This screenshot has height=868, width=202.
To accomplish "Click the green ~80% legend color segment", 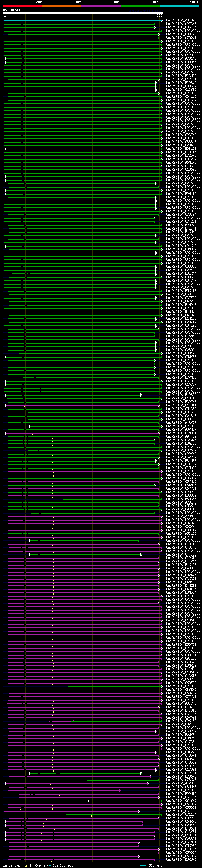I will 140,6.
